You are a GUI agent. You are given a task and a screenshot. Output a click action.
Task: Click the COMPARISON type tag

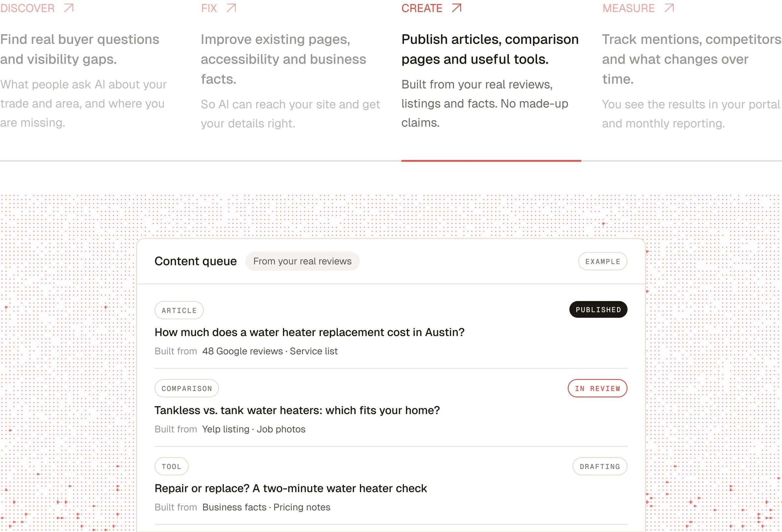pyautogui.click(x=187, y=388)
